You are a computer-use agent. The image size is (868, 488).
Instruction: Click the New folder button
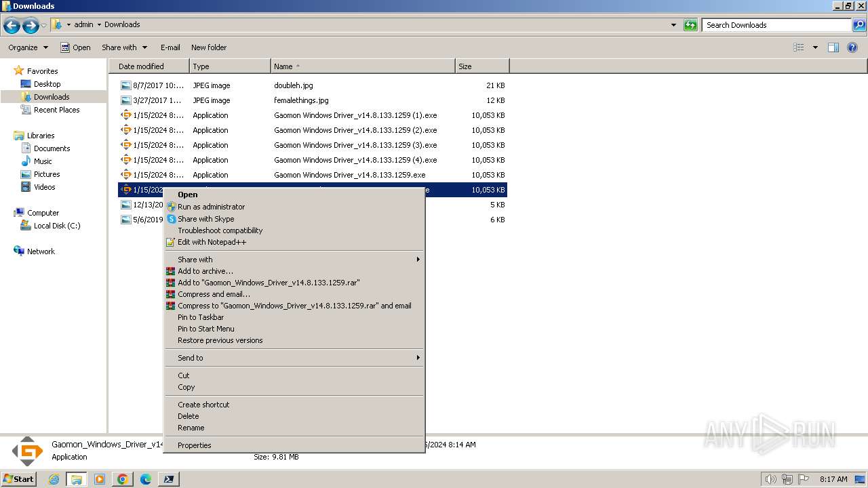click(x=209, y=47)
